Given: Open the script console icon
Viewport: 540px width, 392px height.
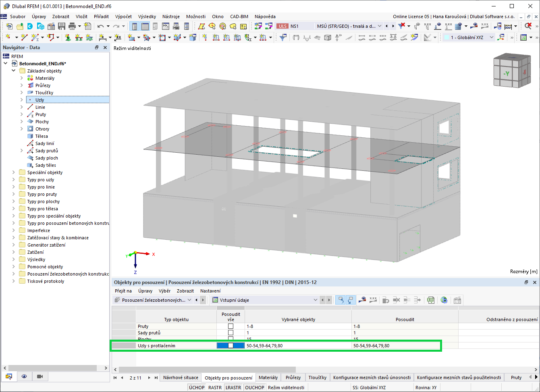Looking at the screenshot, I should pos(166,26).
